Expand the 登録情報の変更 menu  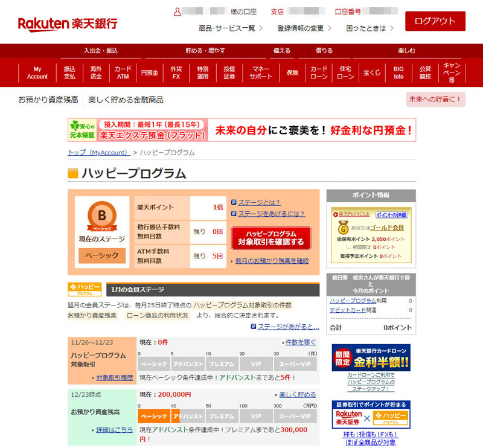[305, 28]
